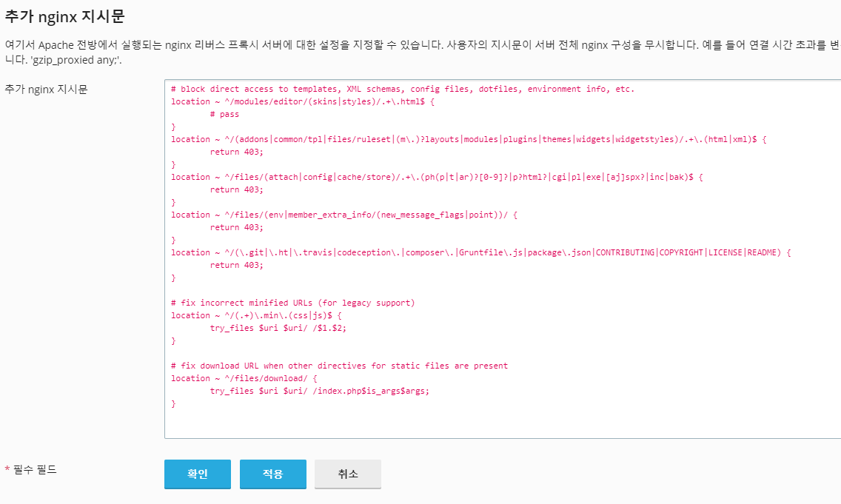841x504 pixels.
Task: Click the 'location ~ ^/files/(attach|config' line
Action: [437, 177]
